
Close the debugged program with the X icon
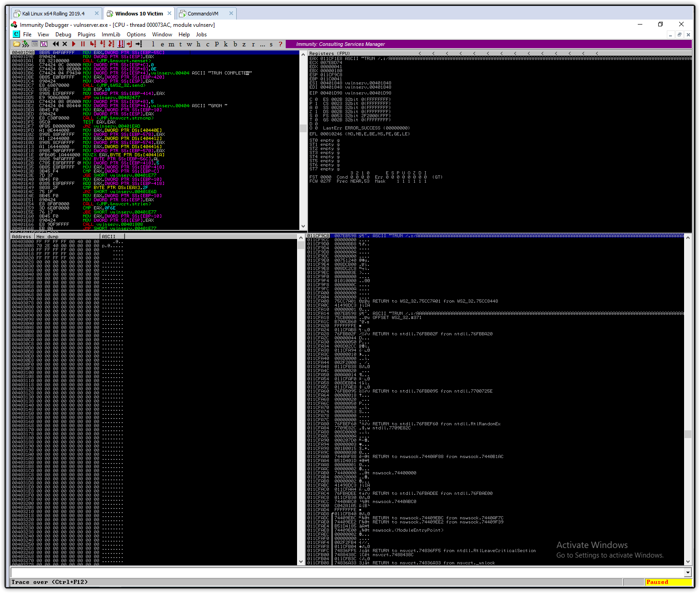point(65,44)
